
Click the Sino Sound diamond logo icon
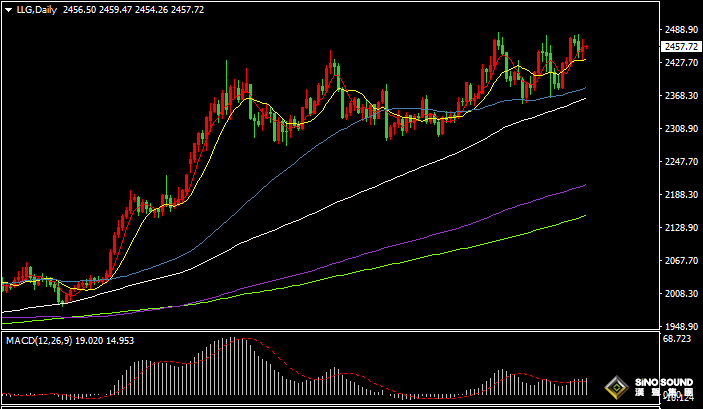(615, 387)
